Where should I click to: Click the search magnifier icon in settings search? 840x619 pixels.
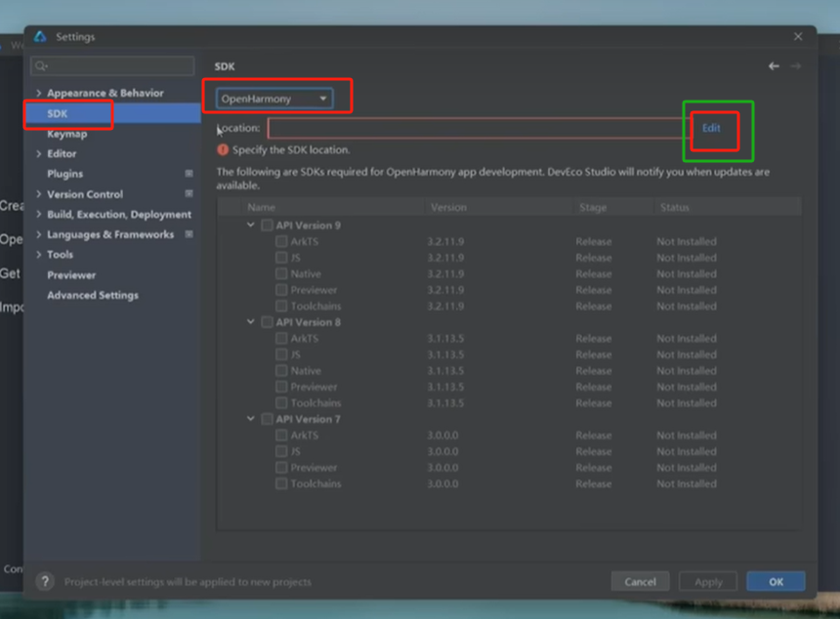coord(41,65)
